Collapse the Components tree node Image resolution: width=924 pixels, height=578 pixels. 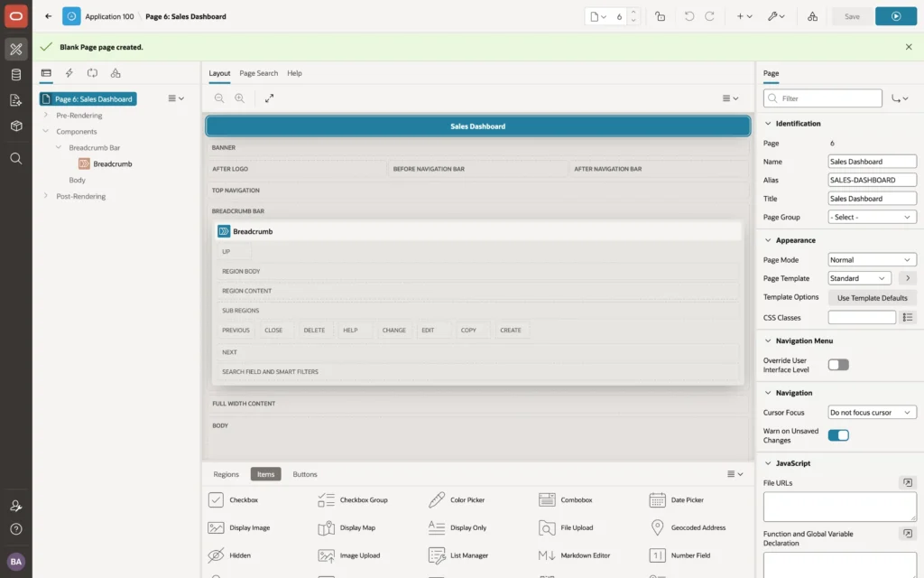point(46,131)
